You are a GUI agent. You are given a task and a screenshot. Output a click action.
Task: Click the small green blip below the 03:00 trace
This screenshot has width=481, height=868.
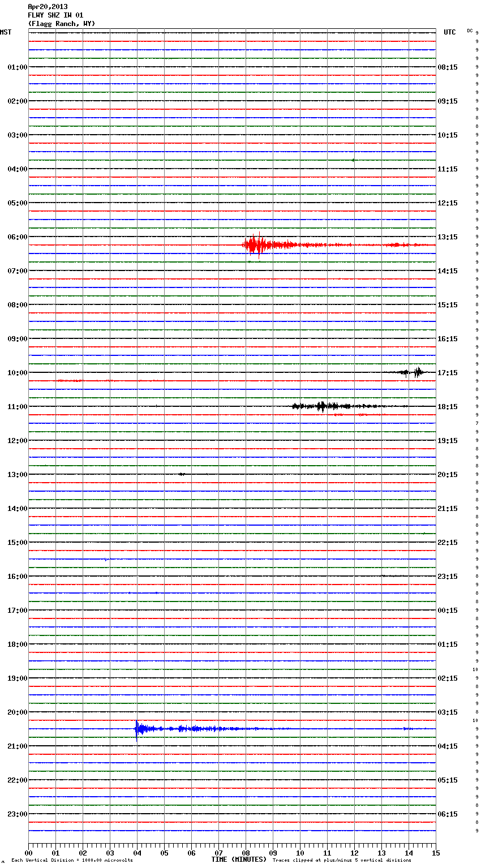[x=353, y=160]
